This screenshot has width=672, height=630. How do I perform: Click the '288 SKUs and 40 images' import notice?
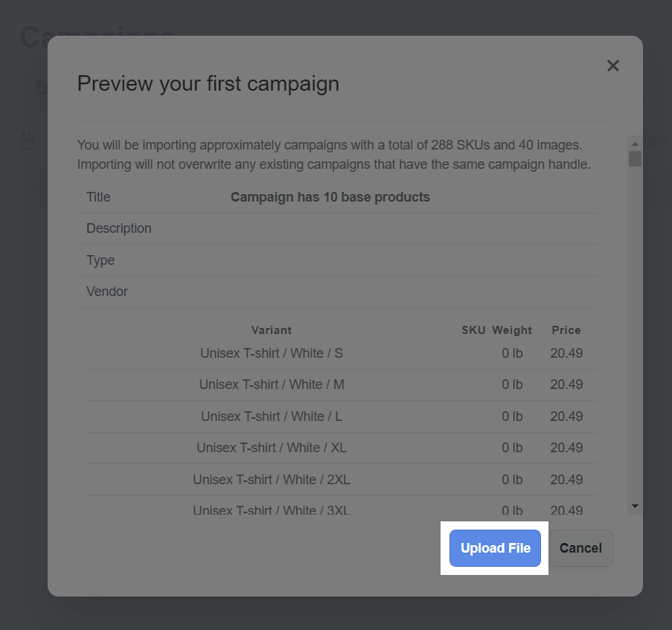[x=334, y=155]
